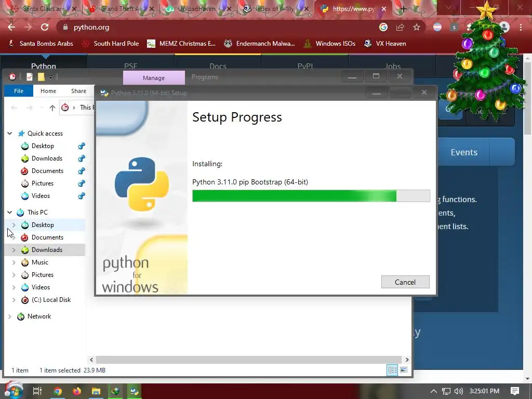The width and height of the screenshot is (532, 399).
Task: Switch to Share ribbon tab
Action: 79,91
